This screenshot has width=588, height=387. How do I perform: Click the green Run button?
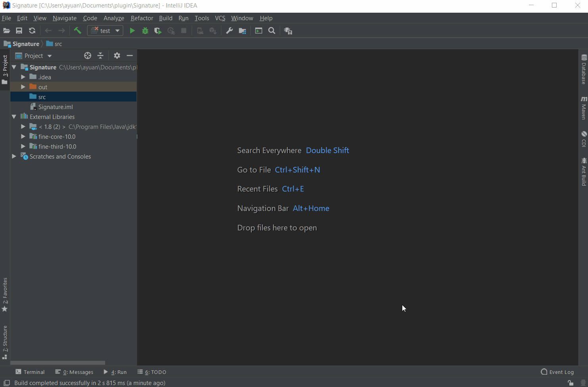pyautogui.click(x=132, y=31)
